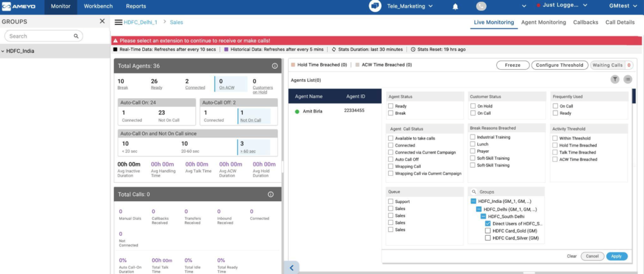This screenshot has width=644, height=274.
Task: Click the agents list filter icon
Action: [614, 80]
